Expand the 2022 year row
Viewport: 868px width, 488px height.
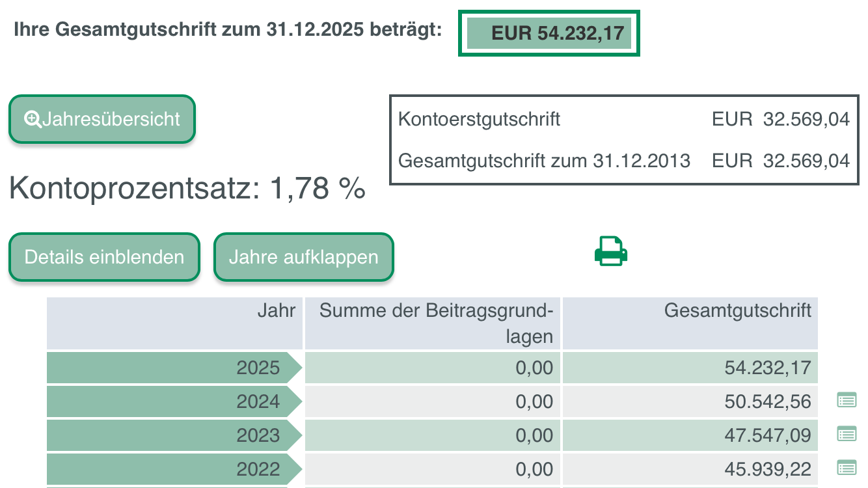tap(174, 469)
